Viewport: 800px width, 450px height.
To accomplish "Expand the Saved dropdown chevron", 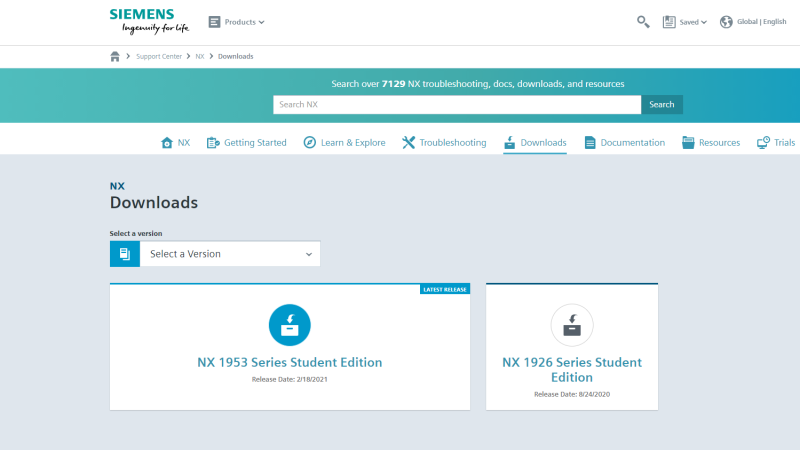I will [704, 22].
